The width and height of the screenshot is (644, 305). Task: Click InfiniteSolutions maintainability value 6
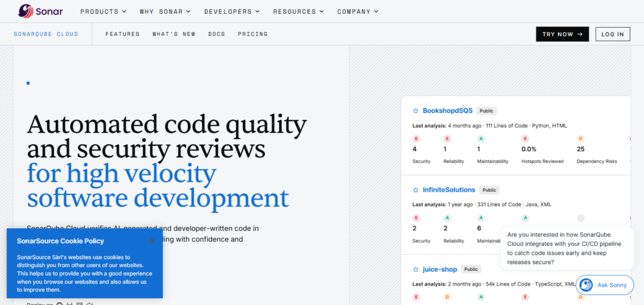pos(479,228)
